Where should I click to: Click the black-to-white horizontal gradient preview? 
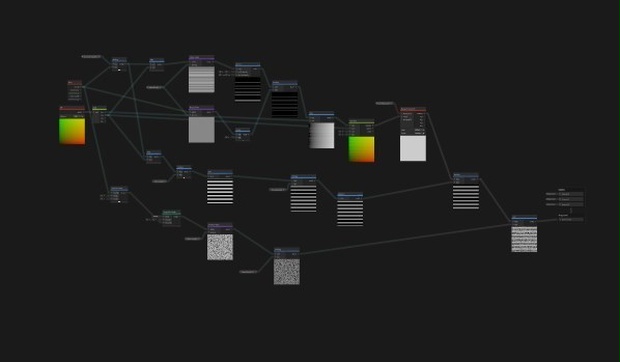coord(321,136)
